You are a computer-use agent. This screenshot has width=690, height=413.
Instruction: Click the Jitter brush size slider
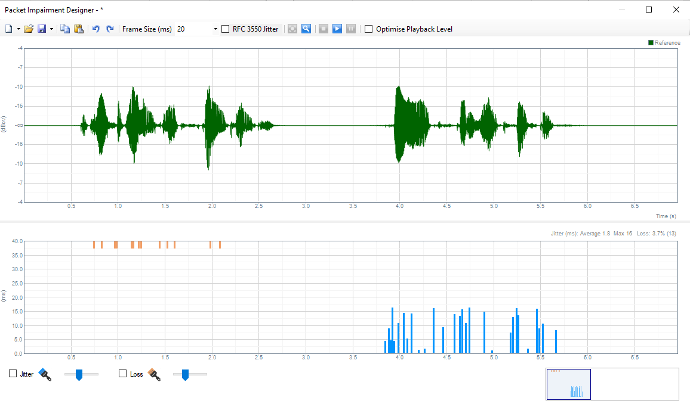80,374
